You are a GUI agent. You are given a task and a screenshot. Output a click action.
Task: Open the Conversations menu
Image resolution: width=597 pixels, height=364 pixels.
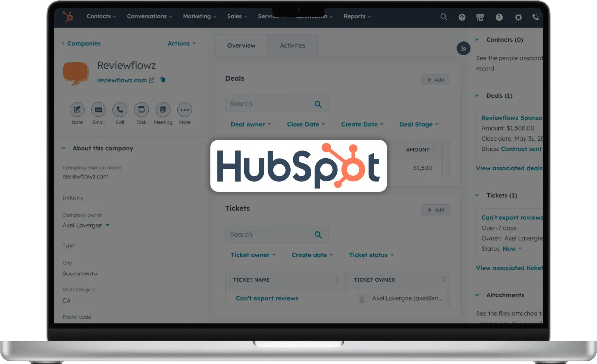(150, 16)
